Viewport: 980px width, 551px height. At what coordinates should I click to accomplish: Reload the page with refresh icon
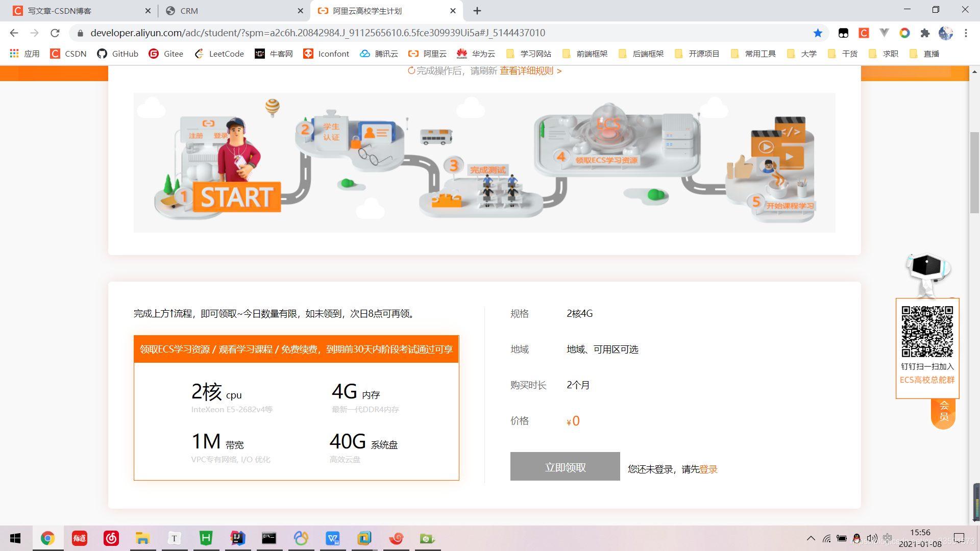55,33
